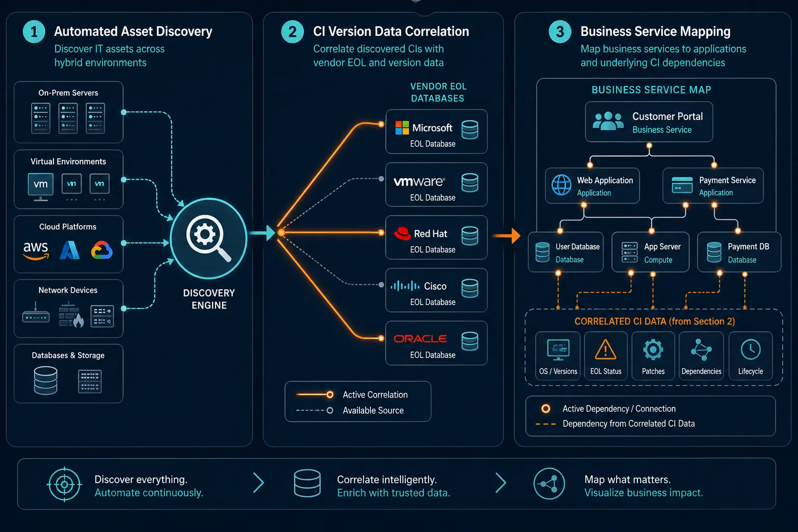Click the target icon beside Discover everything
This screenshot has height=532, width=798.
tap(64, 485)
